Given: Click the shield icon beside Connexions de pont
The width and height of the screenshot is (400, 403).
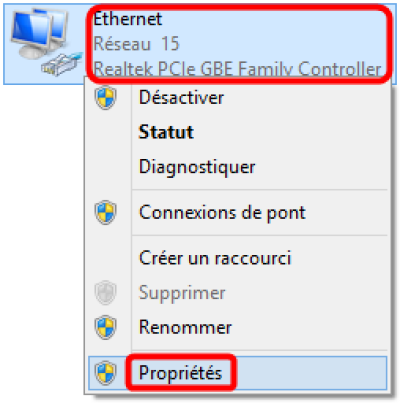Looking at the screenshot, I should tap(105, 212).
